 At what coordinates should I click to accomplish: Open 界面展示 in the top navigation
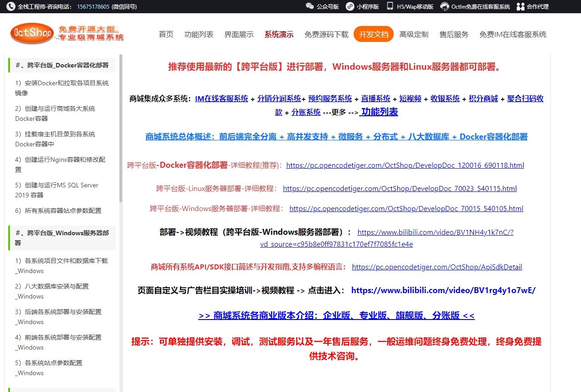pyautogui.click(x=239, y=34)
